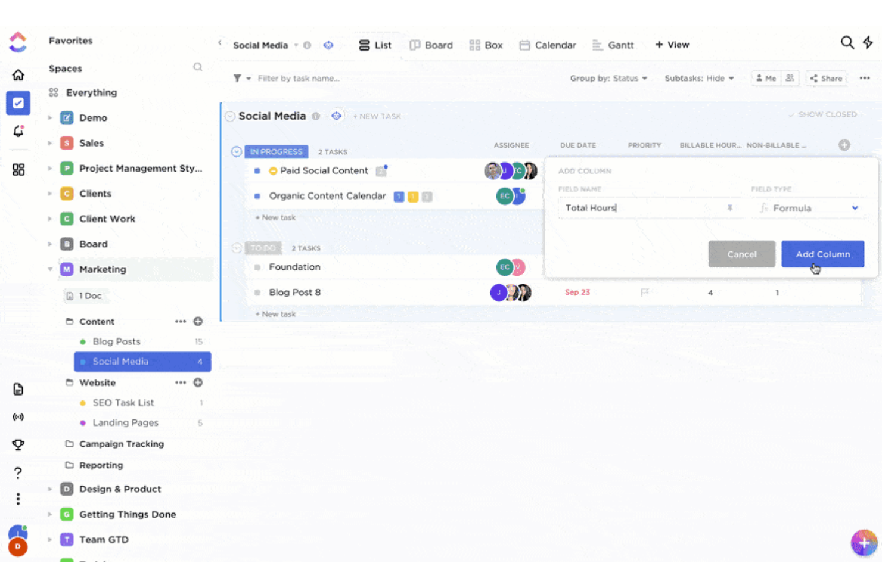The height and width of the screenshot is (588, 882).
Task: Switch to the Calendar view tab
Action: [x=547, y=45]
